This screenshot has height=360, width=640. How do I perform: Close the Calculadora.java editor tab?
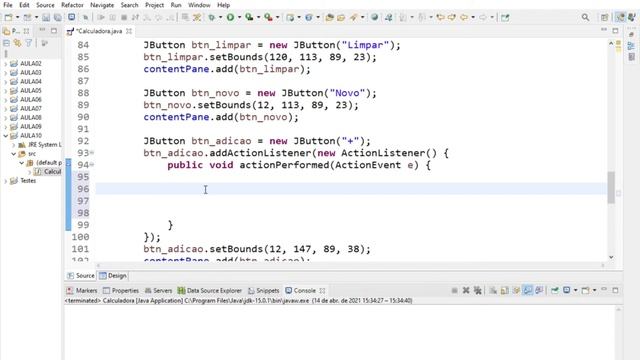click(129, 31)
